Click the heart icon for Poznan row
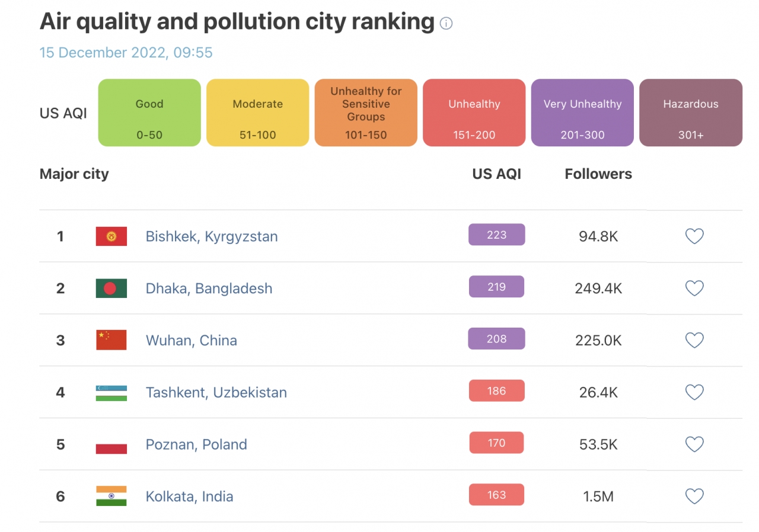The image size is (759, 532). coord(694,444)
